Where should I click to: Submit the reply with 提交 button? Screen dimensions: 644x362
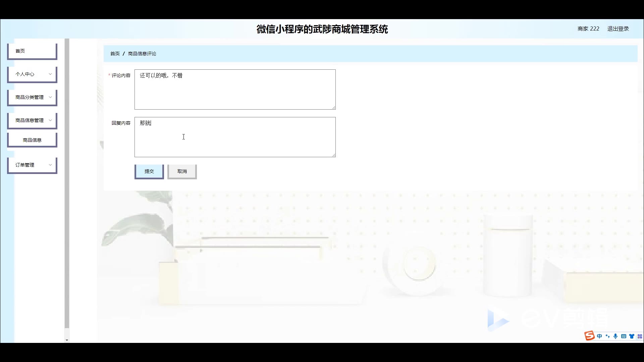(x=149, y=171)
